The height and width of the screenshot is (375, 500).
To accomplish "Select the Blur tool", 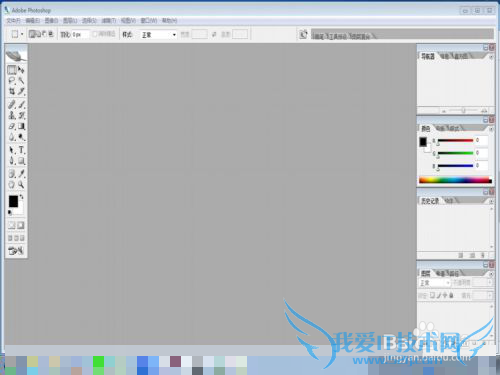I will click(12, 137).
